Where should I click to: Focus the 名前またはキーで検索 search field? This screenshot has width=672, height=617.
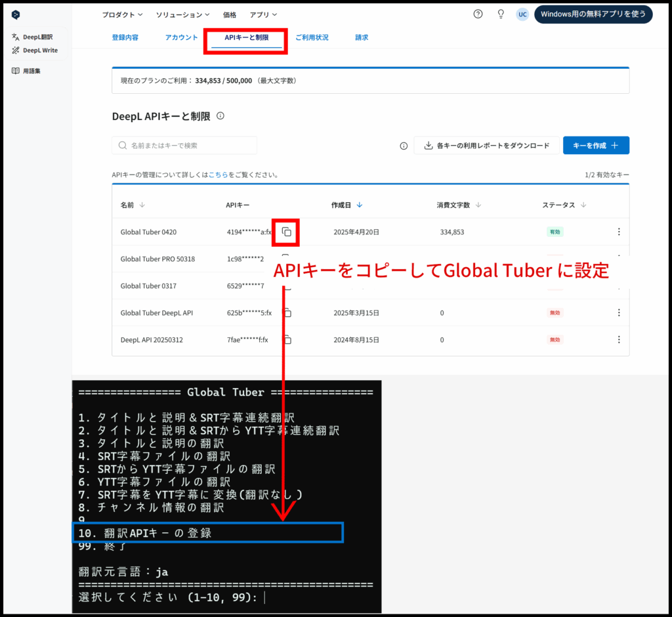click(x=184, y=146)
